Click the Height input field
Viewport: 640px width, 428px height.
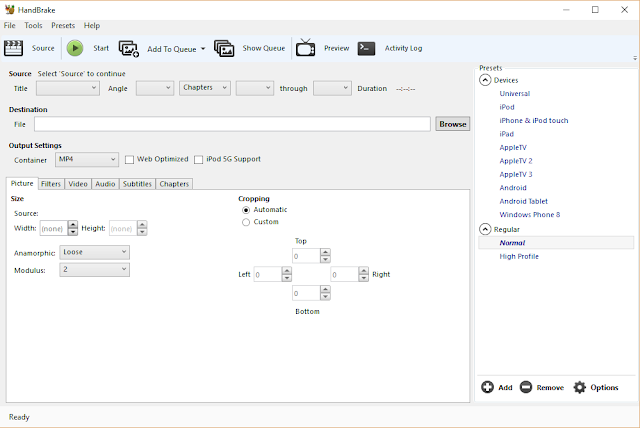(123, 228)
